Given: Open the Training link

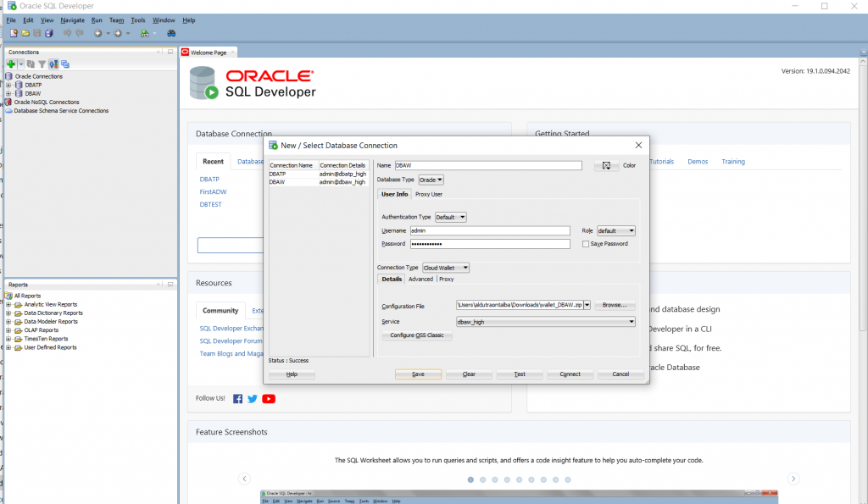Looking at the screenshot, I should tap(733, 162).
